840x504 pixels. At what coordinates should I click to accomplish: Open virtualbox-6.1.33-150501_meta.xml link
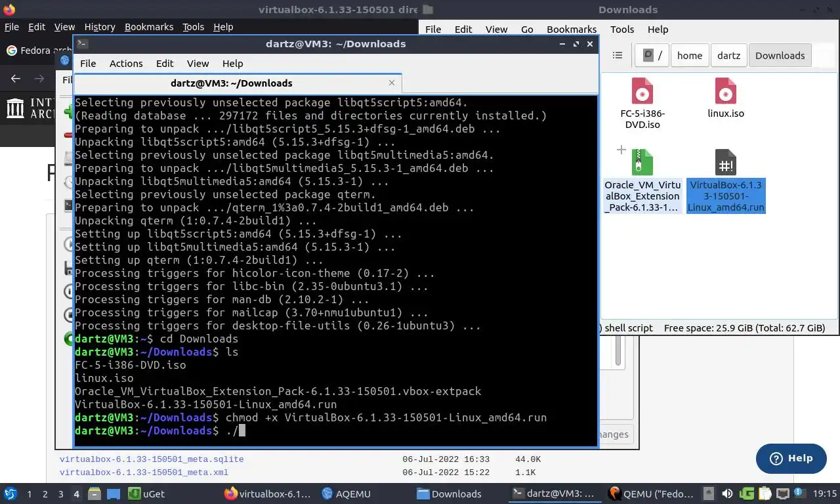(144, 472)
